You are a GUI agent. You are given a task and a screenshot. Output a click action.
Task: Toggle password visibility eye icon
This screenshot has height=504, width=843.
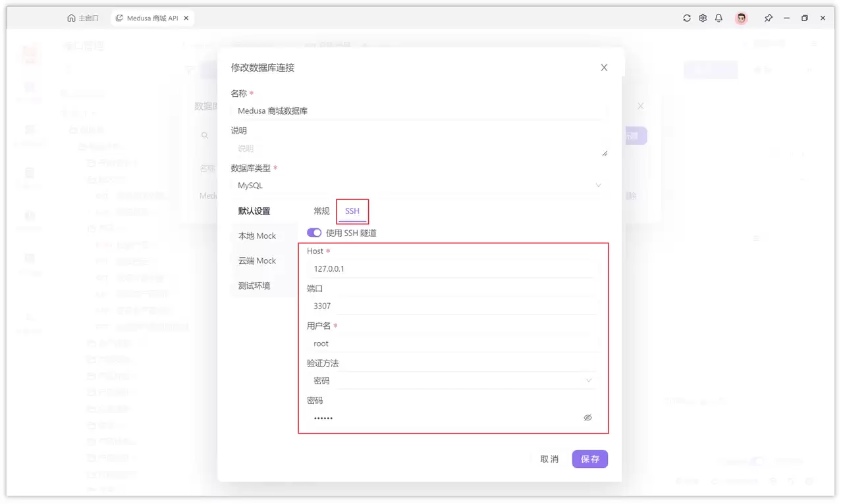coord(588,418)
